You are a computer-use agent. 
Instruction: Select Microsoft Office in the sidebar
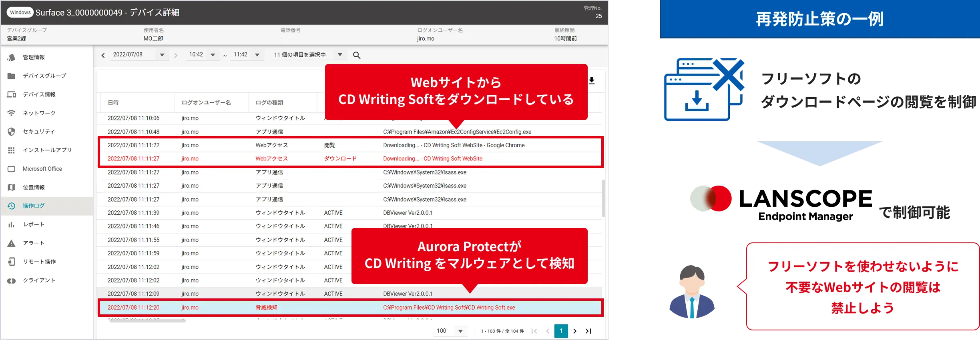click(42, 169)
